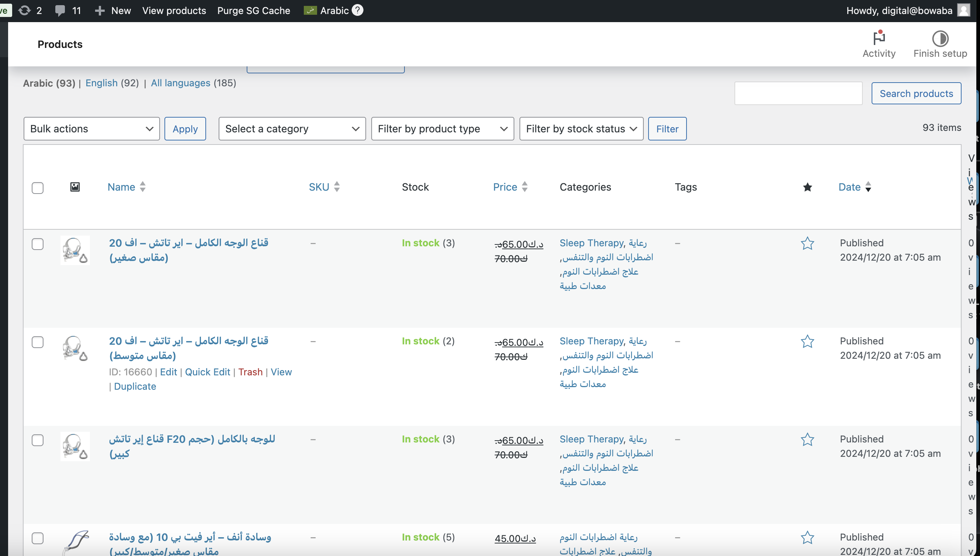Click the plus icon beside New
Image resolution: width=980 pixels, height=556 pixels.
100,11
